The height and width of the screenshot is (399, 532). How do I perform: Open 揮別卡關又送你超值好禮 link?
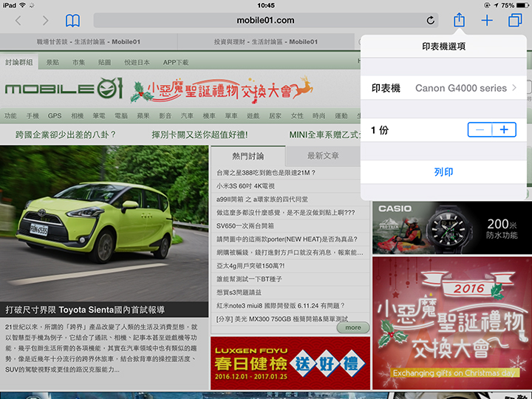[199, 135]
